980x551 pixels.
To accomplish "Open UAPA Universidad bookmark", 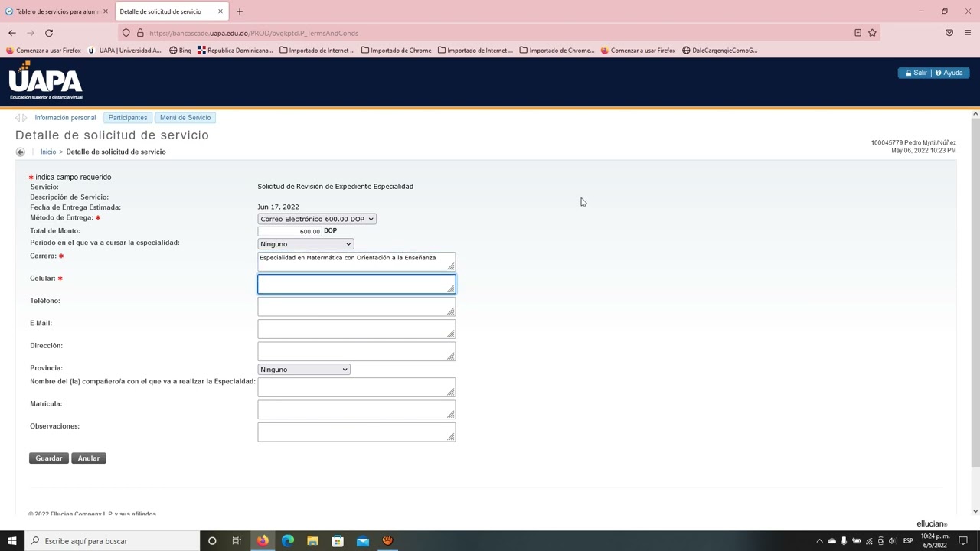I will [x=125, y=51].
